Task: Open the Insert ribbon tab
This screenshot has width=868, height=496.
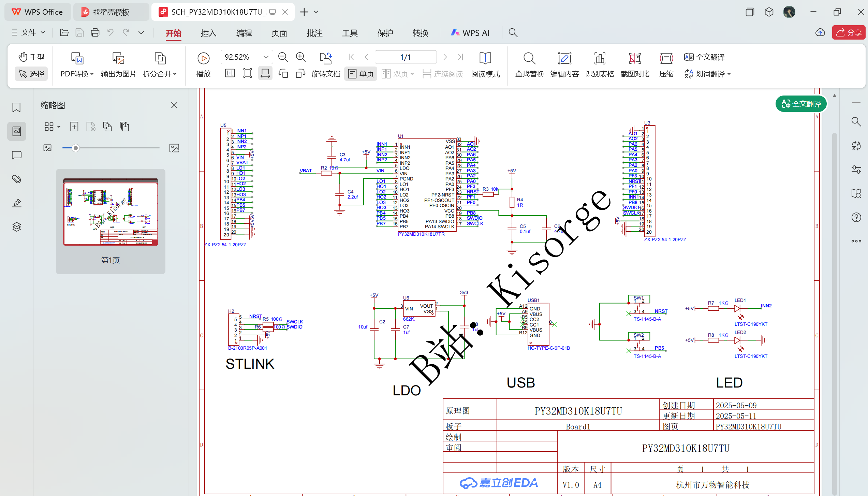Action: [208, 33]
